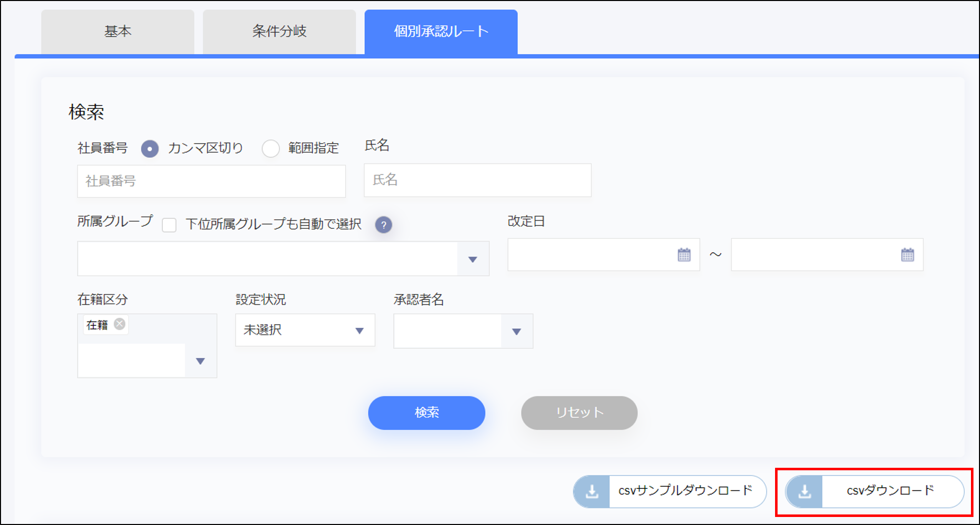
Task: Open the start date calendar picker
Action: [684, 255]
